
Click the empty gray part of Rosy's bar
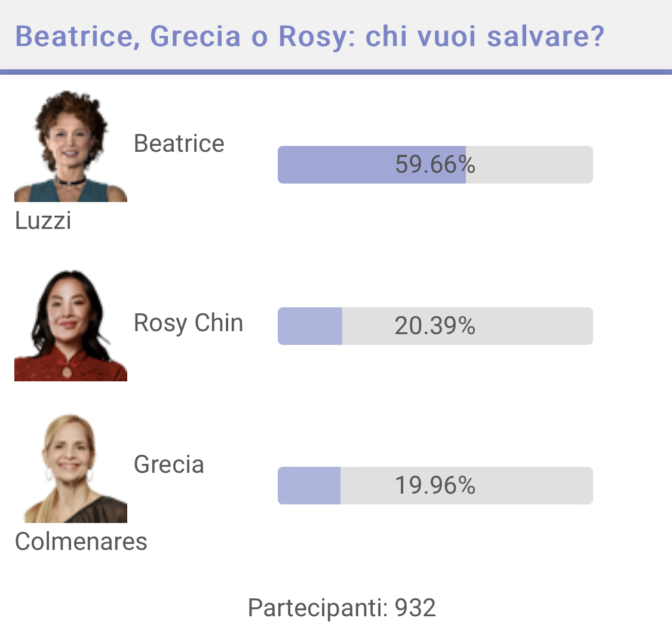(x=468, y=326)
